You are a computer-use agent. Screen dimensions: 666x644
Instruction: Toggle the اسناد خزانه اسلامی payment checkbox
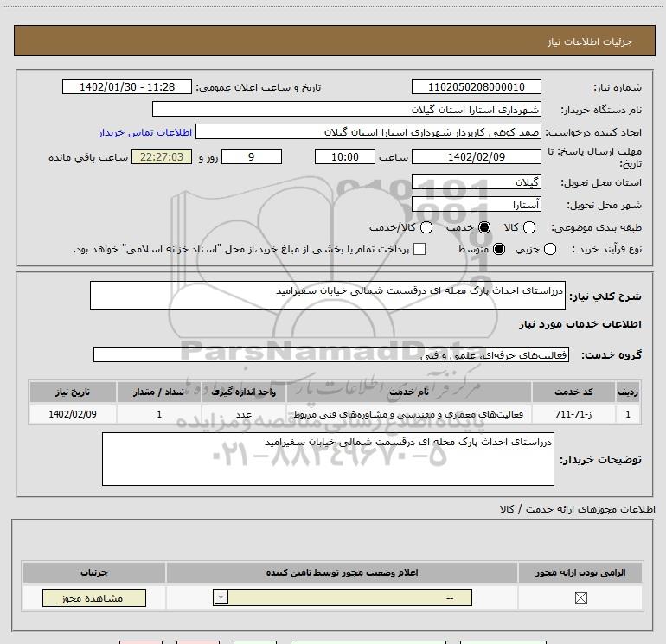tap(419, 249)
